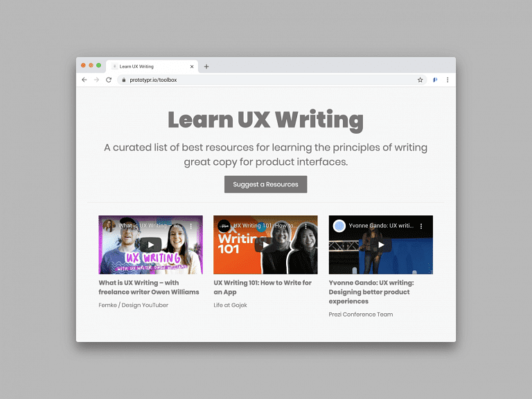This screenshot has height=399, width=532.
Task: Open the Prototypr extension icon
Action: tap(435, 80)
